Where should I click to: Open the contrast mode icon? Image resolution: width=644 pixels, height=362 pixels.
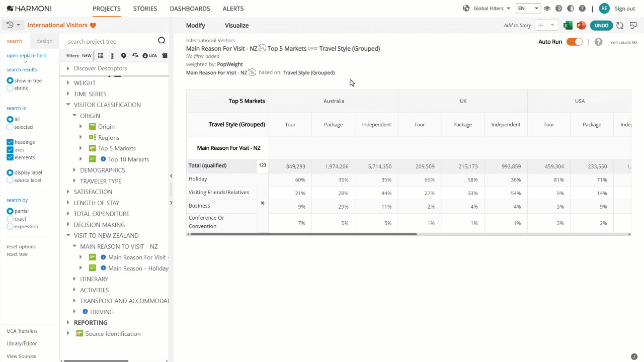[x=570, y=9]
